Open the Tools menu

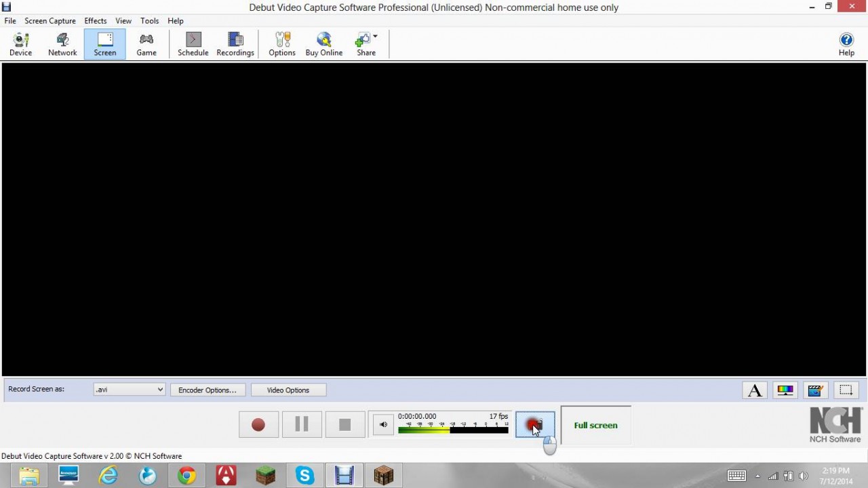point(150,21)
